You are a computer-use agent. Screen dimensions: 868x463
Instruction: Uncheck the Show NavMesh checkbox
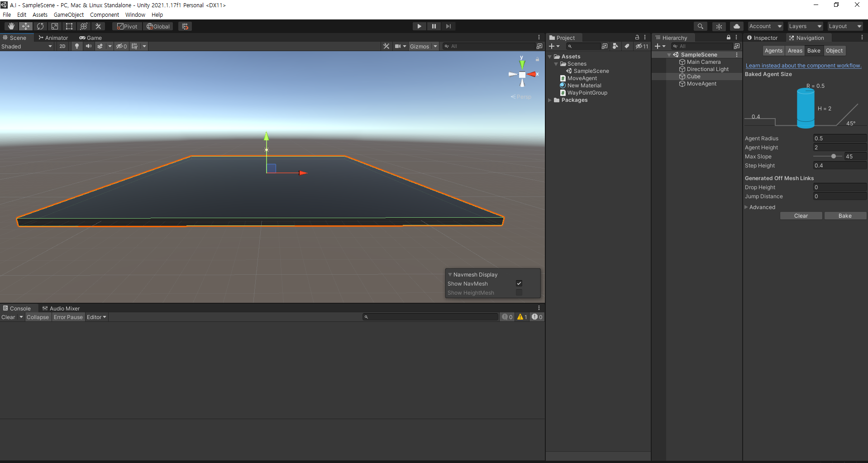click(x=519, y=283)
